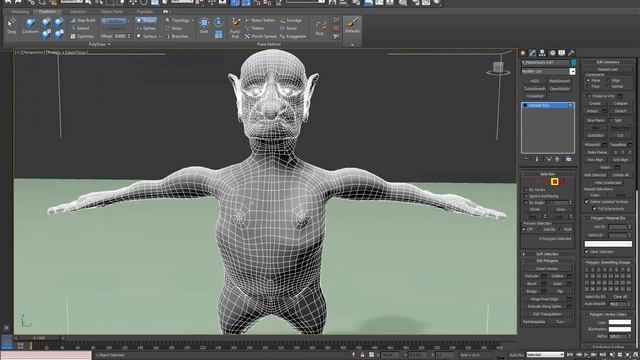Viewport: 640px width, 360px height.
Task: Collapse Polygon: Smoothing Groups rollout
Action: tap(608, 262)
